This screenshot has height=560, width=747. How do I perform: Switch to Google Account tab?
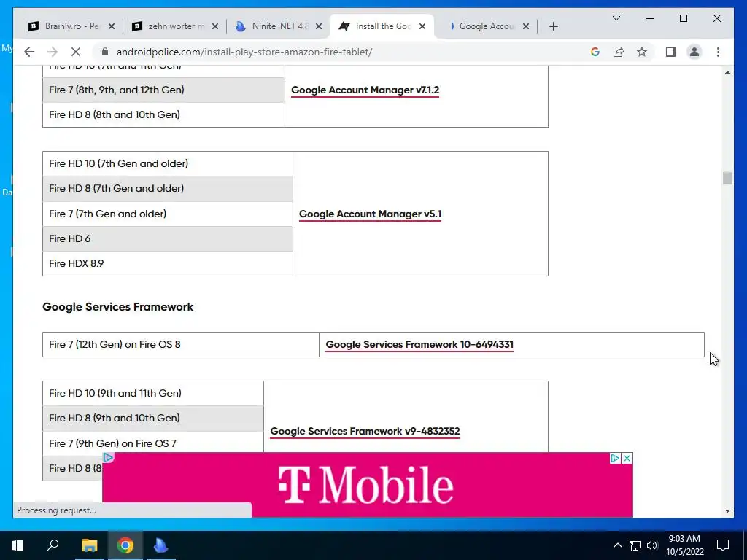click(x=486, y=26)
